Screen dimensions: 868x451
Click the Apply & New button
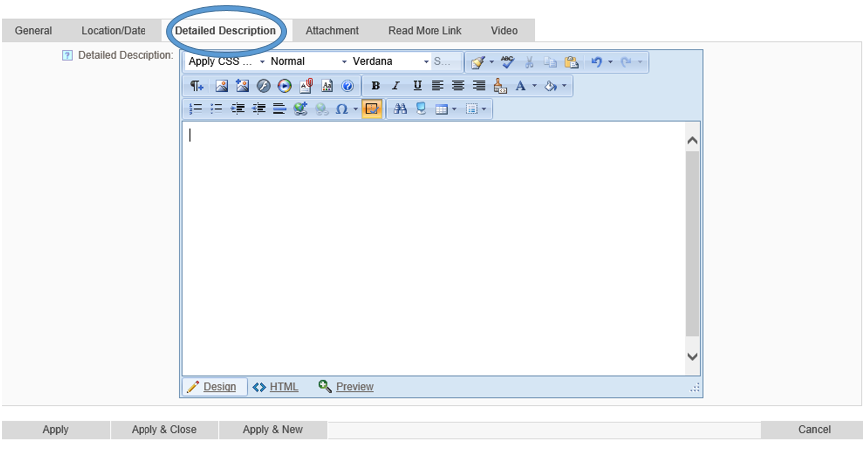click(272, 429)
